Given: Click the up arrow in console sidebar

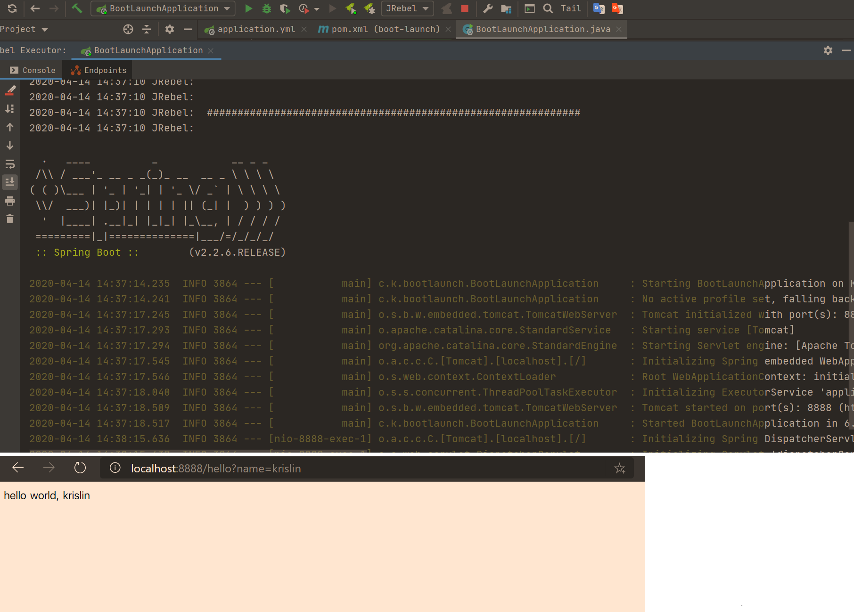Looking at the screenshot, I should coord(10,127).
